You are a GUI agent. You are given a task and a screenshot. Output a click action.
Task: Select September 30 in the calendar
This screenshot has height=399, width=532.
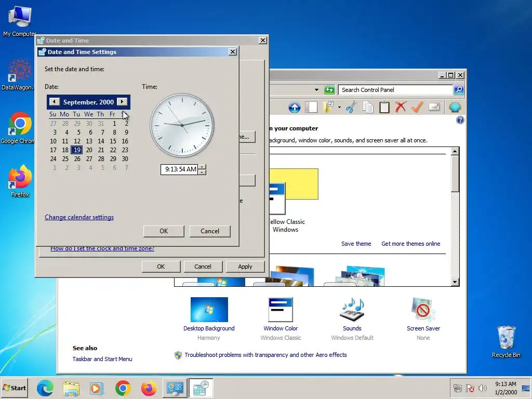[125, 159]
